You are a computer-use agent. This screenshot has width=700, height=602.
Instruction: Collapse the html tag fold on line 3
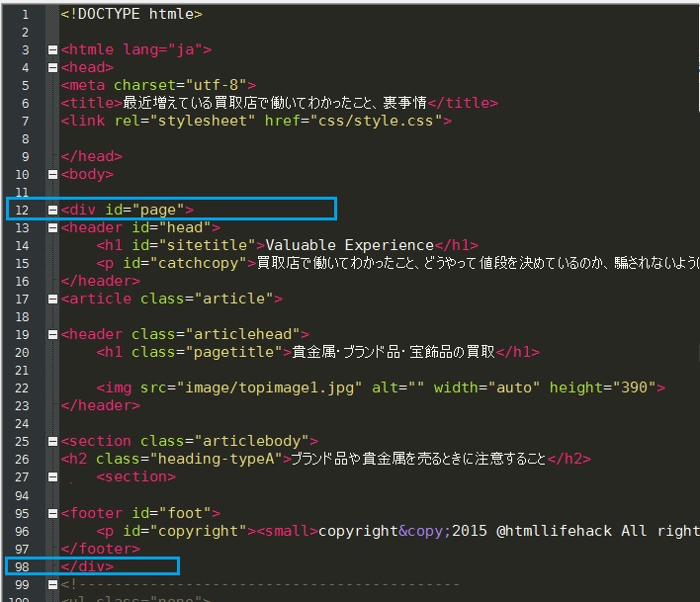52,50
